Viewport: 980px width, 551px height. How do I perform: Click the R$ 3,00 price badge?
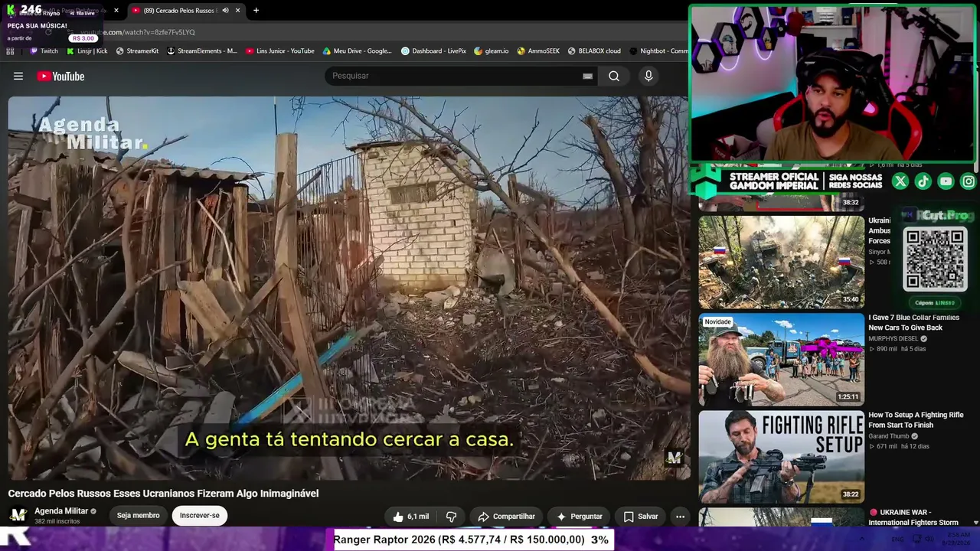pos(83,38)
